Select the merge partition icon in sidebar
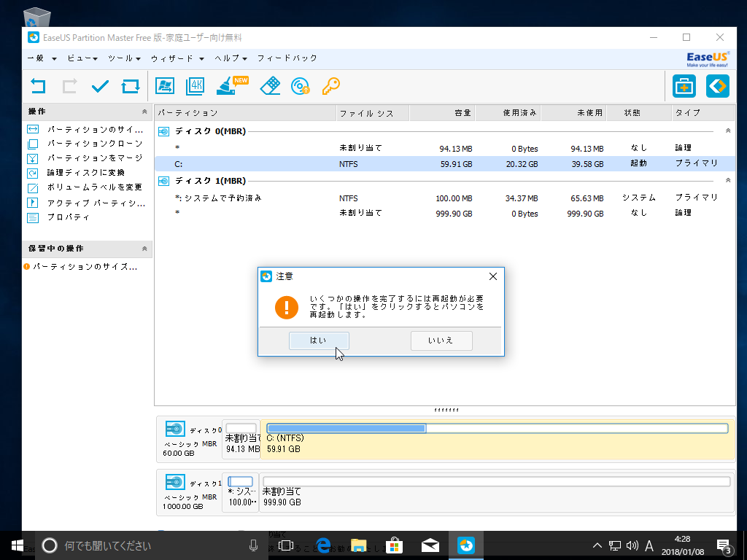747x560 pixels. click(x=33, y=158)
